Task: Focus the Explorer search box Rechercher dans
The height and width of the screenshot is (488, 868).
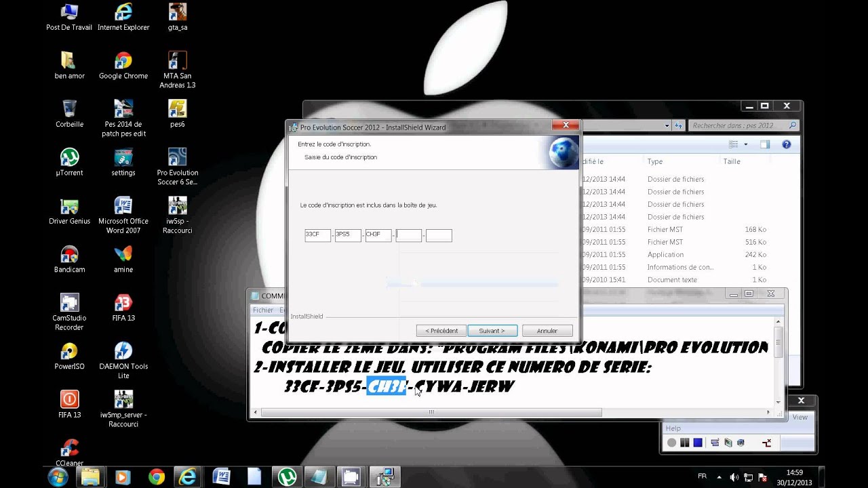Action: coord(743,125)
